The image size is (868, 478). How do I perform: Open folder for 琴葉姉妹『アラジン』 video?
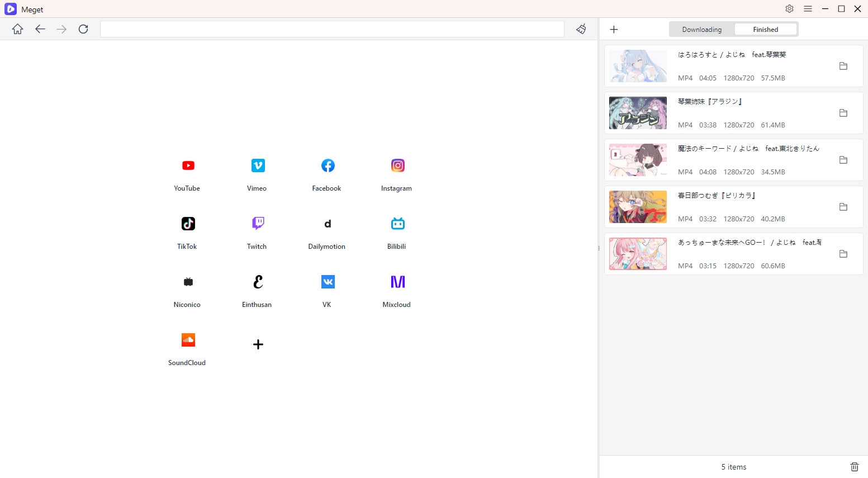pyautogui.click(x=843, y=113)
